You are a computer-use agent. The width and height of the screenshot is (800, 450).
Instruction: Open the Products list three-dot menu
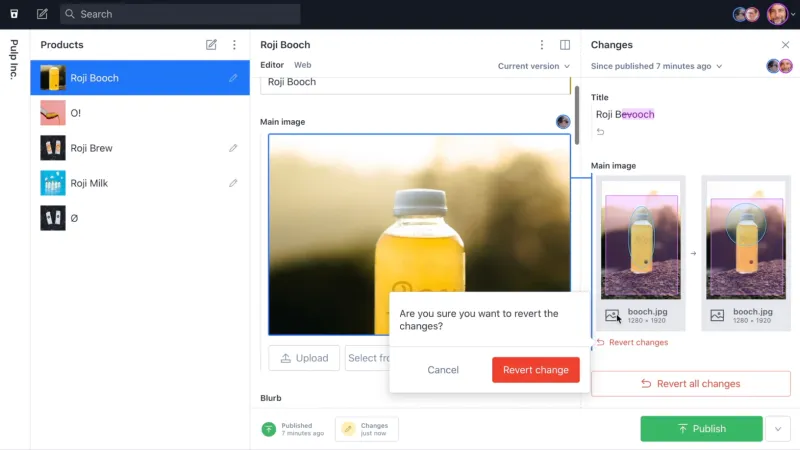coord(234,45)
